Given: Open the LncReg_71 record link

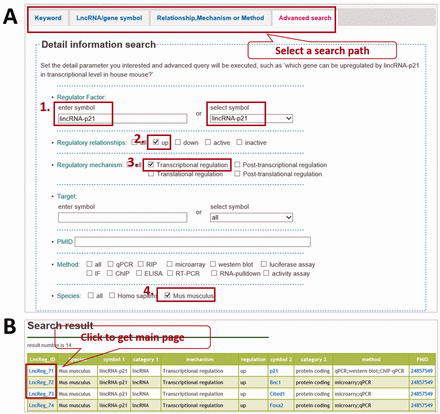Looking at the screenshot, I should tap(41, 371).
